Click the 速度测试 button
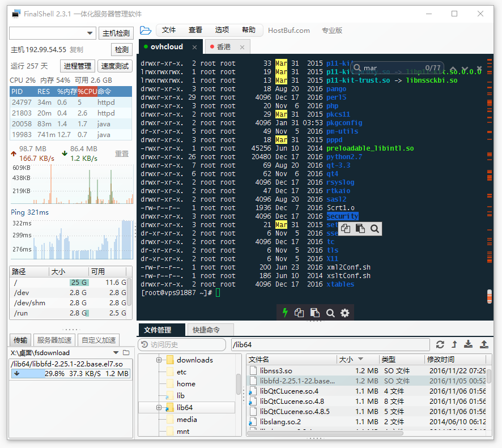Viewport: 502px width, 448px height. tap(115, 66)
